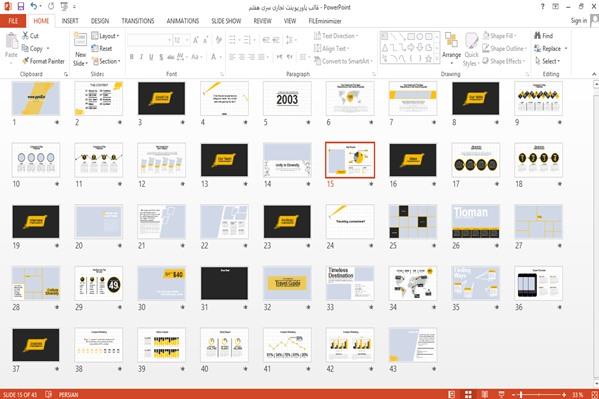Viewport: 599px width, 399px height.
Task: Open Quick Styles gallery
Action: point(471,50)
